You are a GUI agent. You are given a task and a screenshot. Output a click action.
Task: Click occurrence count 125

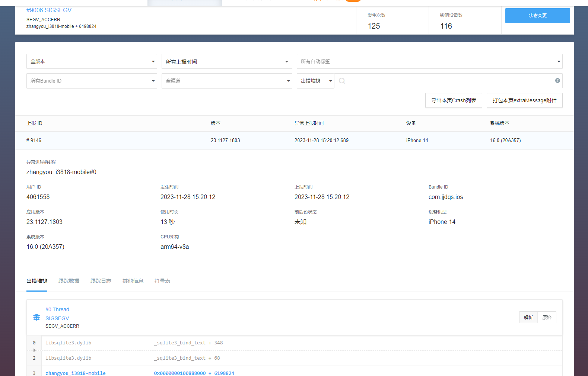pos(374,26)
